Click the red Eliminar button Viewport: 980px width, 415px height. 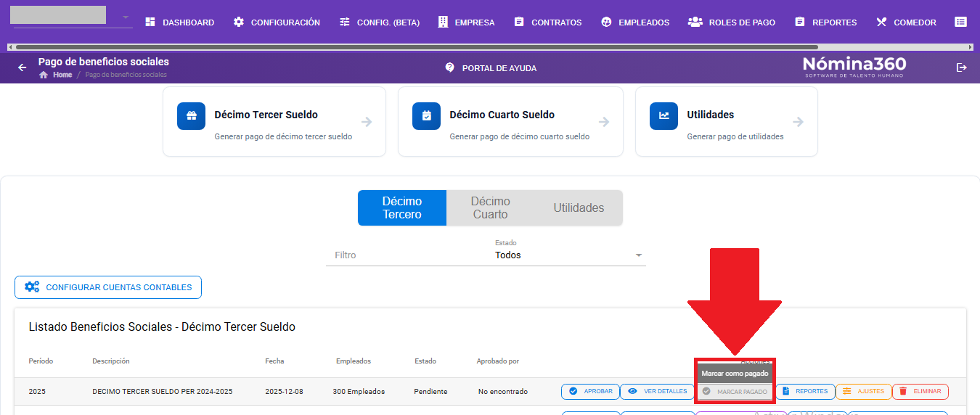pos(920,392)
